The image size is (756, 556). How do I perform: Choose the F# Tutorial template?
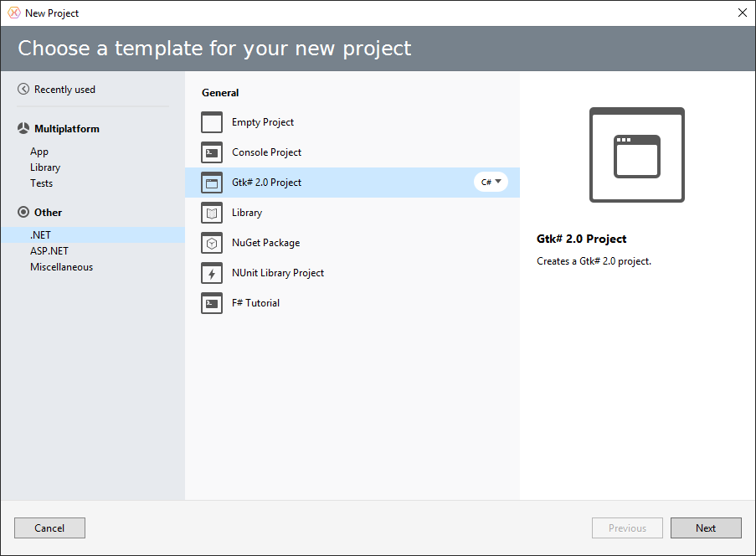(x=352, y=303)
